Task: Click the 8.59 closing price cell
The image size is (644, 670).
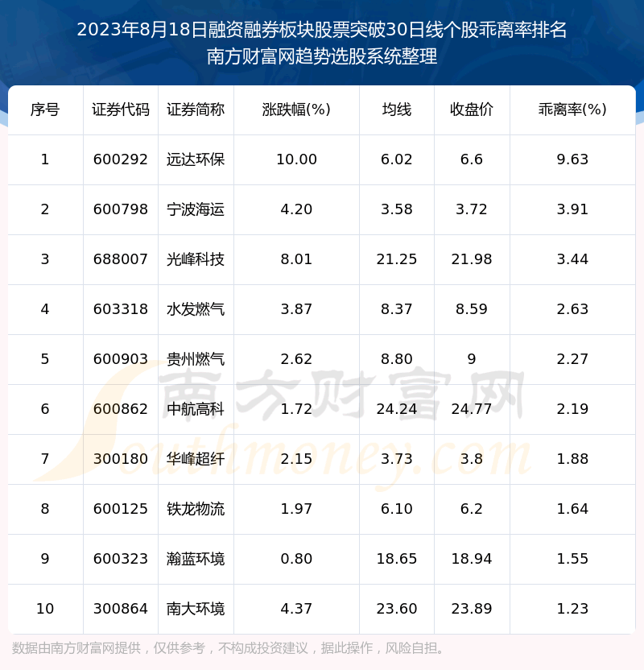Action: pyautogui.click(x=472, y=309)
